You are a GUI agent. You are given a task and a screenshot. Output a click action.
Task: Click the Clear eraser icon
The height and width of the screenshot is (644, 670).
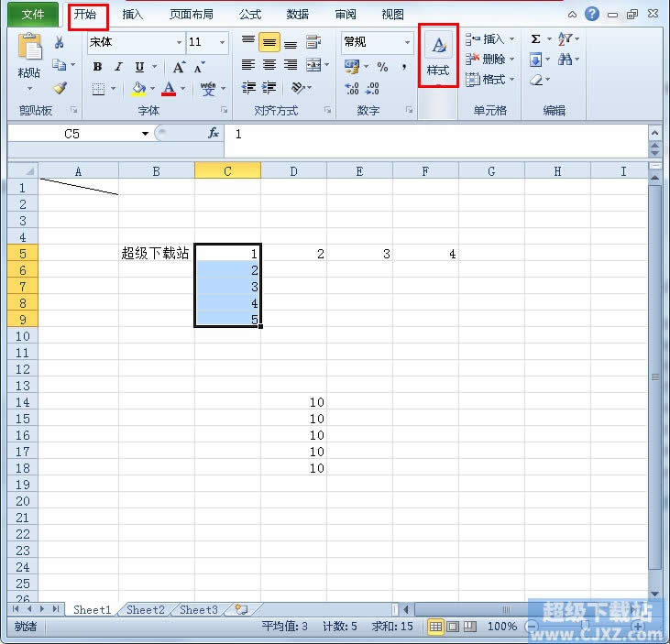(x=536, y=80)
